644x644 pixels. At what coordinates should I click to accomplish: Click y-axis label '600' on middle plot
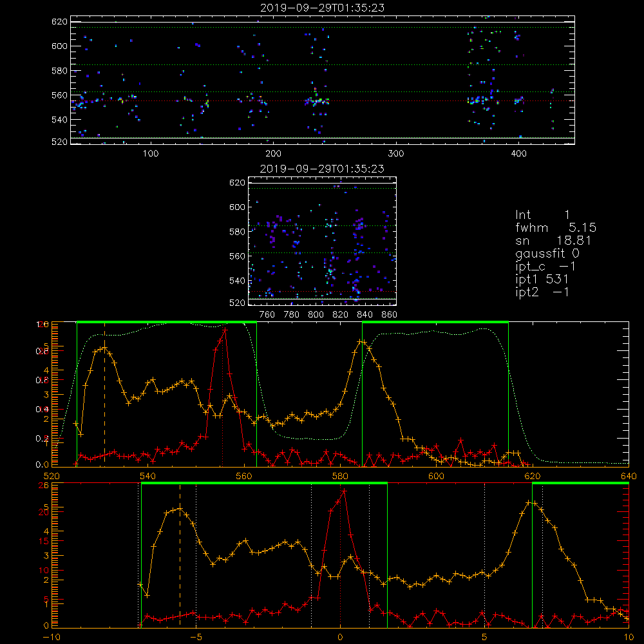click(x=238, y=207)
